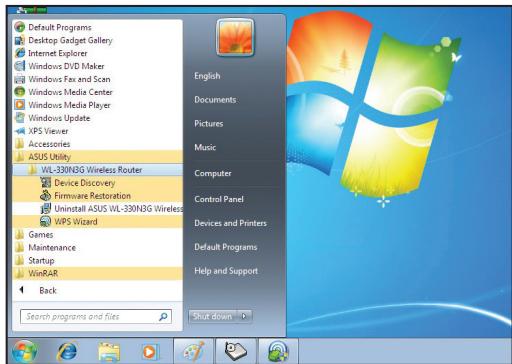512x364 pixels.
Task: Switch to Paint on the taskbar
Action: click(194, 351)
